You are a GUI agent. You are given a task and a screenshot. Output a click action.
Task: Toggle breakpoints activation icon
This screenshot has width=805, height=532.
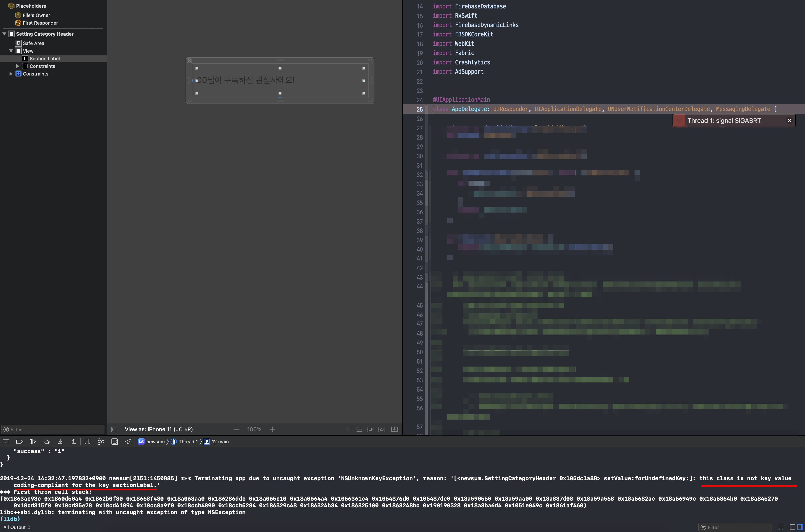point(19,441)
